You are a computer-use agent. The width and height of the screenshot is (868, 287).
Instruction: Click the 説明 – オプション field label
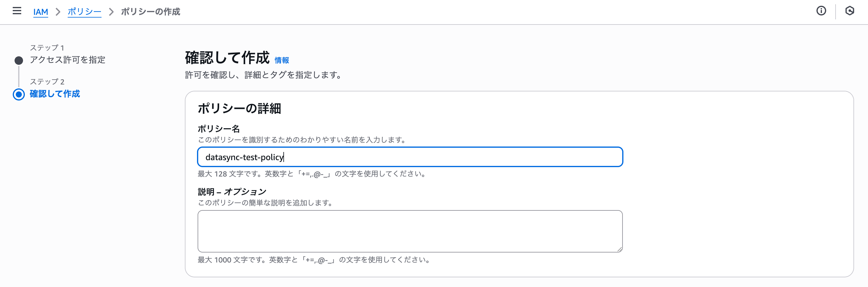tap(232, 192)
